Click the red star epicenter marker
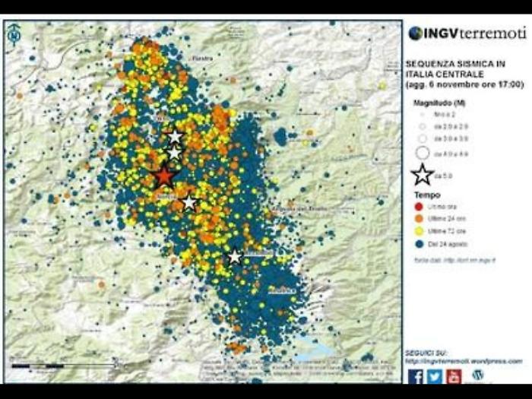The width and height of the screenshot is (532, 399). point(165,176)
